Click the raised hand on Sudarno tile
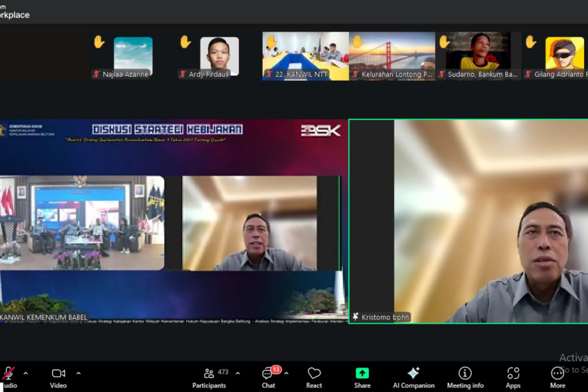The image size is (588, 392). pyautogui.click(x=444, y=42)
